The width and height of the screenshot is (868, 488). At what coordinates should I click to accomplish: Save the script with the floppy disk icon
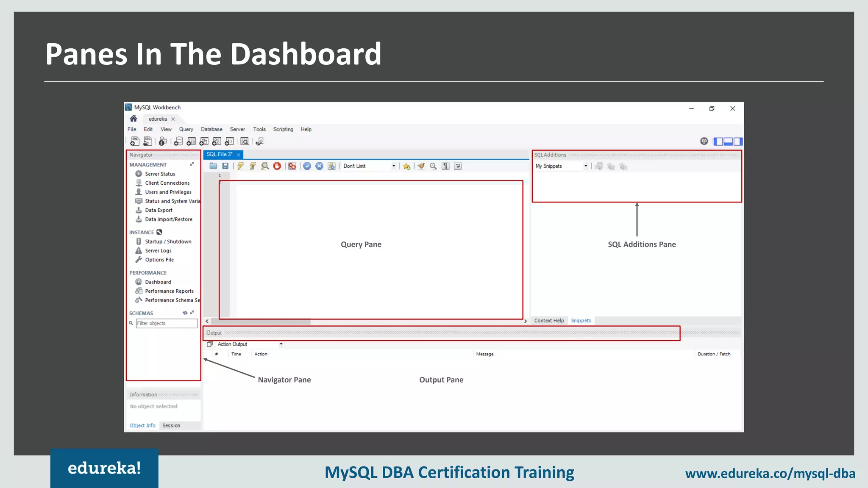pos(225,166)
